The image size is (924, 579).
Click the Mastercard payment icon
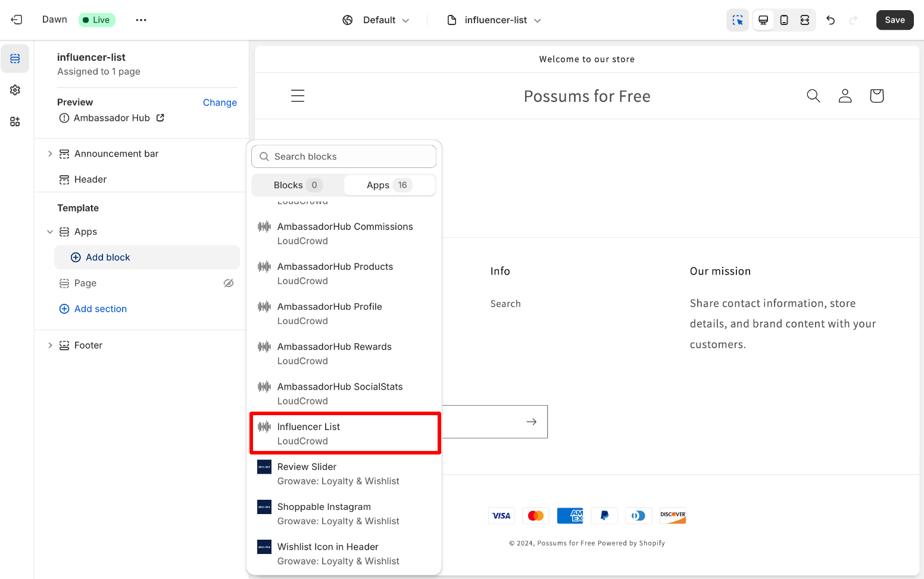pos(536,516)
